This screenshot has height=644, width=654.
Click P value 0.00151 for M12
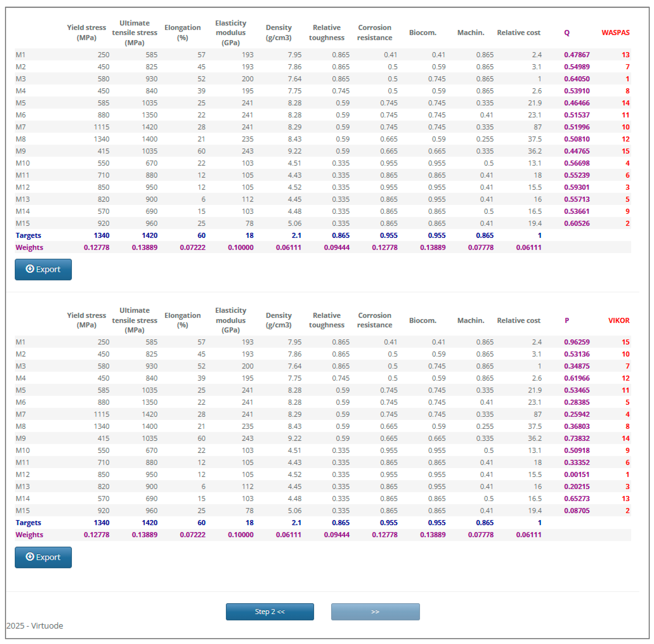point(577,475)
